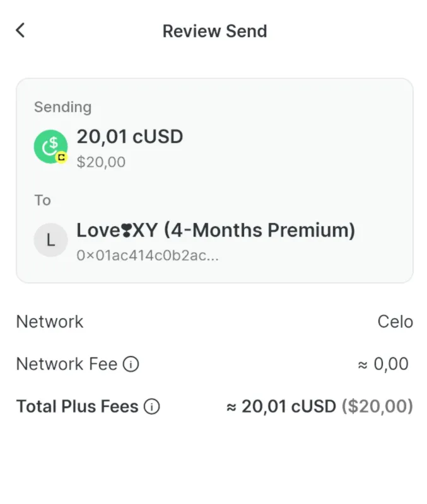The width and height of the screenshot is (427, 504).
Task: Click the Celo network value
Action: pyautogui.click(x=397, y=322)
